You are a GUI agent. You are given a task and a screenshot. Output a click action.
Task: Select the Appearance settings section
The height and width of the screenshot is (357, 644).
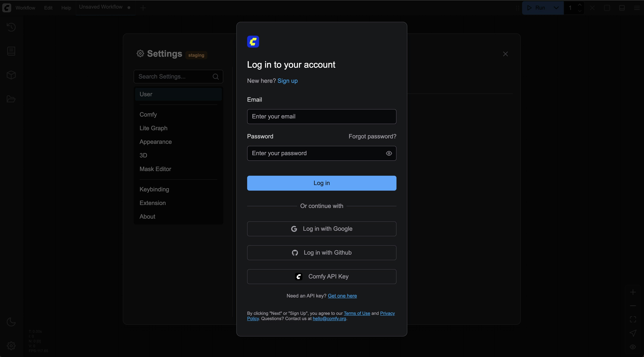155,142
